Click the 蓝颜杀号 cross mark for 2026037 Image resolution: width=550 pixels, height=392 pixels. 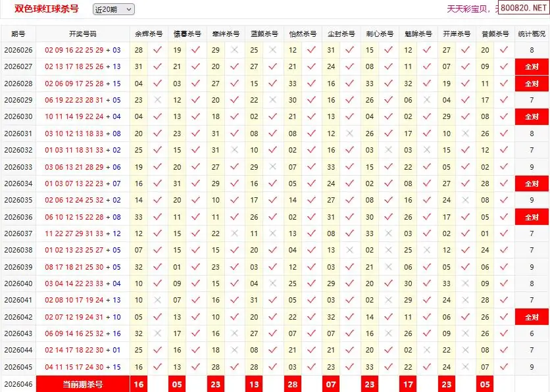(272, 233)
